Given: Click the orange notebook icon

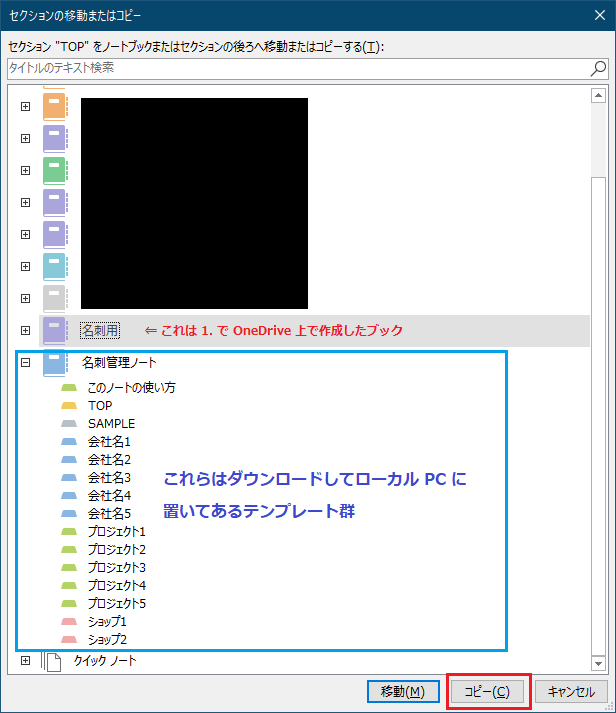Looking at the screenshot, I should coord(55,106).
